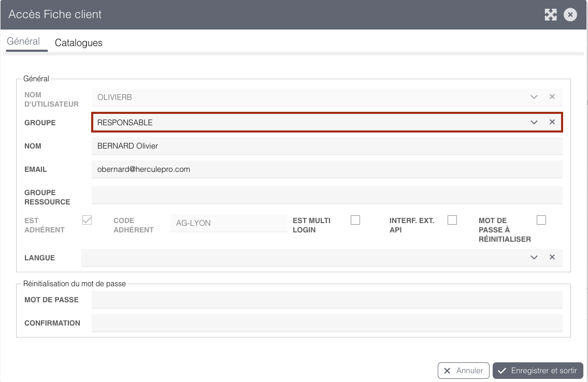Clear the Groupe selection
Image resolution: width=588 pixels, height=382 pixels.
point(552,122)
